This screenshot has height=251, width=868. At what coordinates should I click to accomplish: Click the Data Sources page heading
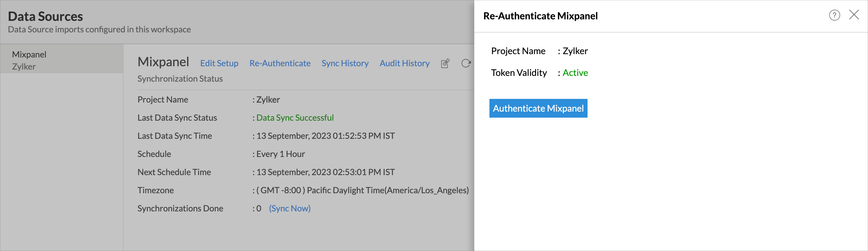click(45, 16)
